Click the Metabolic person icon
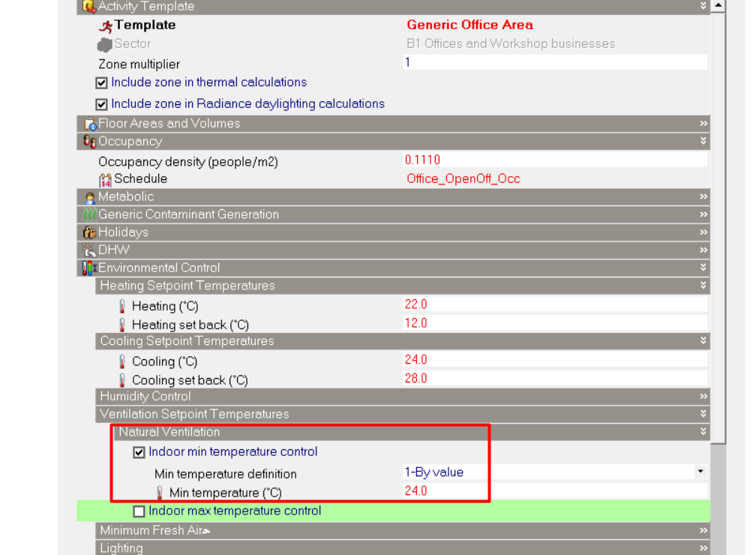 [90, 197]
